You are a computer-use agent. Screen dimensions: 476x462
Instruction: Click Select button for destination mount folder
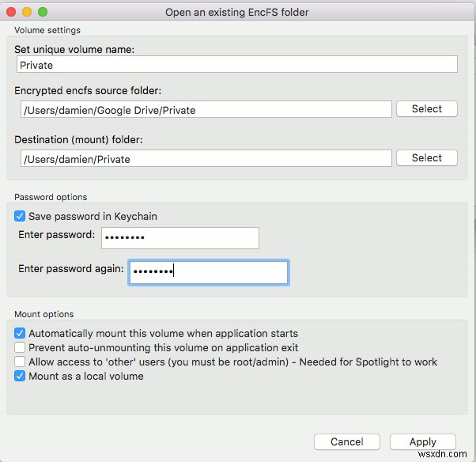(426, 158)
